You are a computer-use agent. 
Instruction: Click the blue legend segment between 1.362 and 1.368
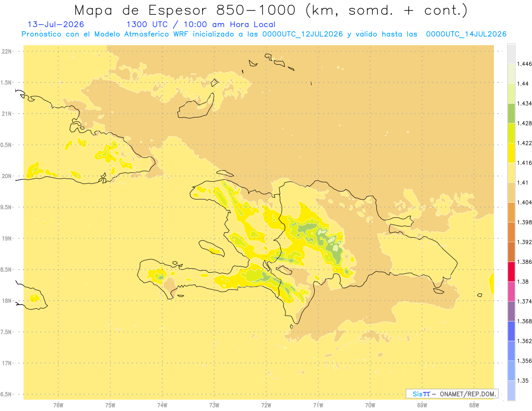pos(511,331)
